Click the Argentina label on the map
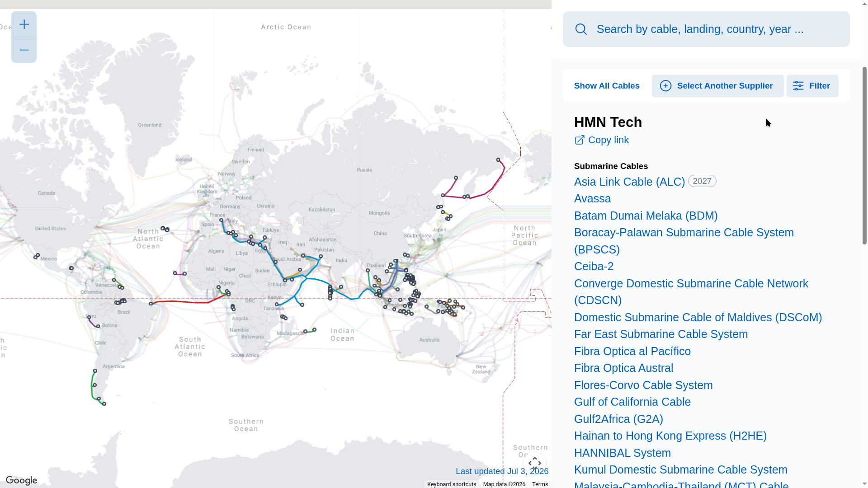Screen dimensions: 868x488 tap(113, 366)
